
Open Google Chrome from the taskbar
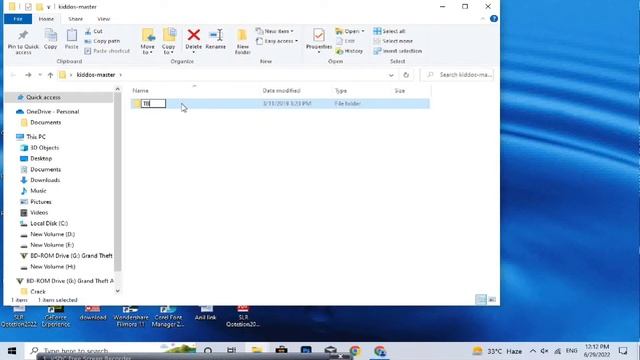point(355,351)
